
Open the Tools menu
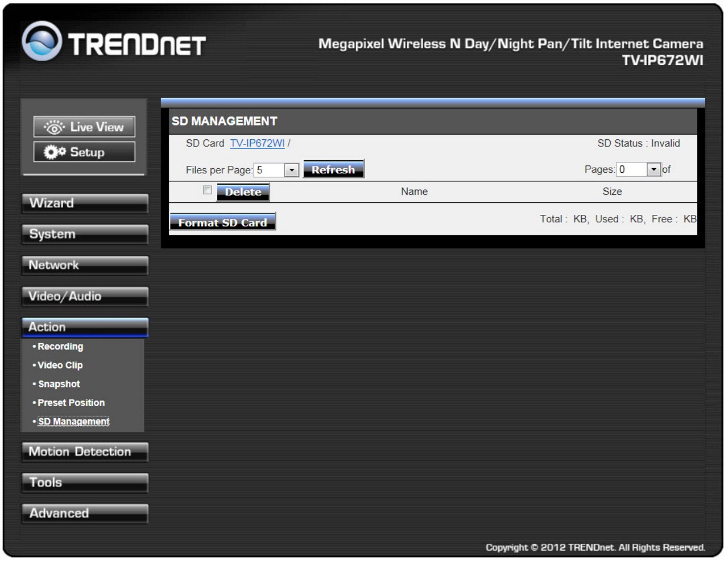coord(85,482)
